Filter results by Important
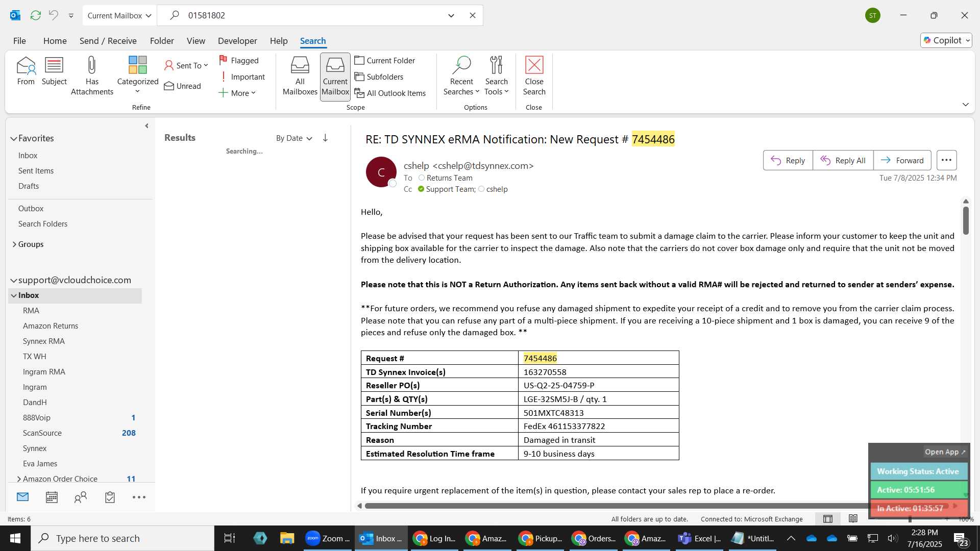The image size is (980, 551). [242, 77]
